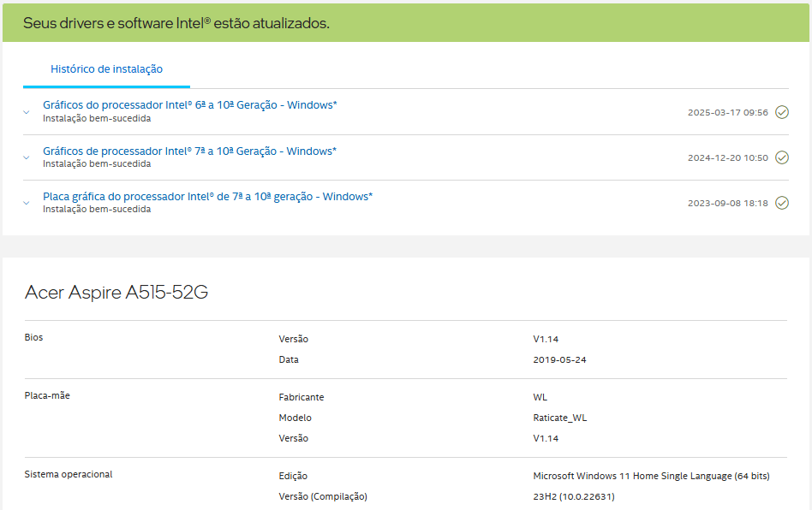Click the success checkmark for 2023-09-08 install
The image size is (812, 510).
782,204
